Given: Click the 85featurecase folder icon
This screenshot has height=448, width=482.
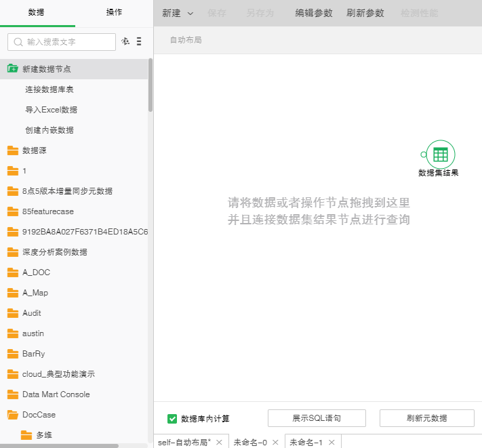Looking at the screenshot, I should click(13, 211).
